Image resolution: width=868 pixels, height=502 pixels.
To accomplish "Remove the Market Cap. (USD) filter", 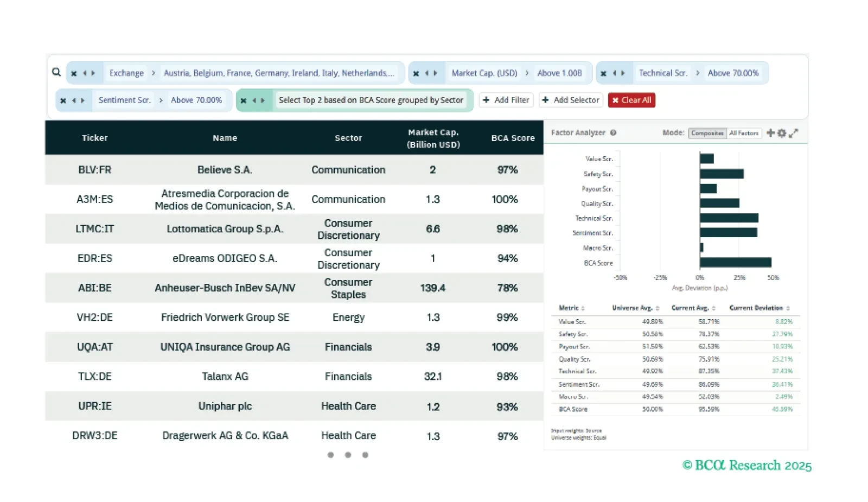I will [x=416, y=73].
